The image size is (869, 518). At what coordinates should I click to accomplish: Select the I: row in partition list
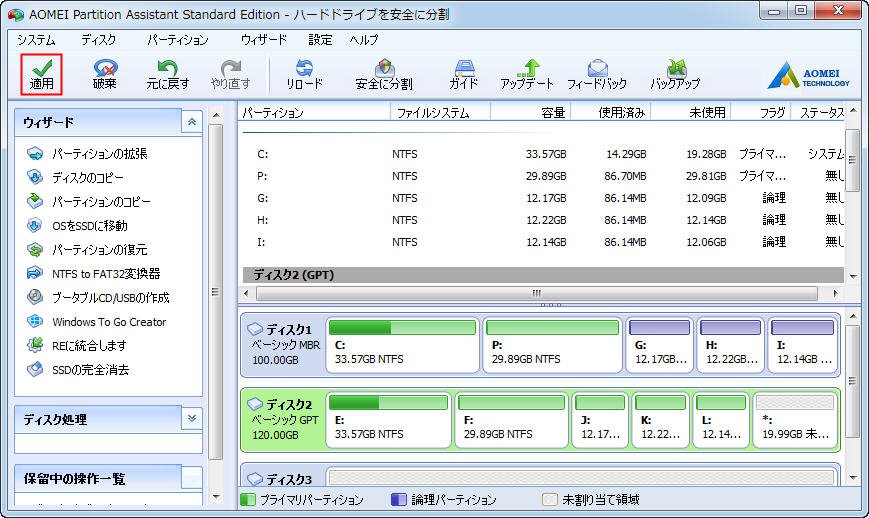point(543,242)
